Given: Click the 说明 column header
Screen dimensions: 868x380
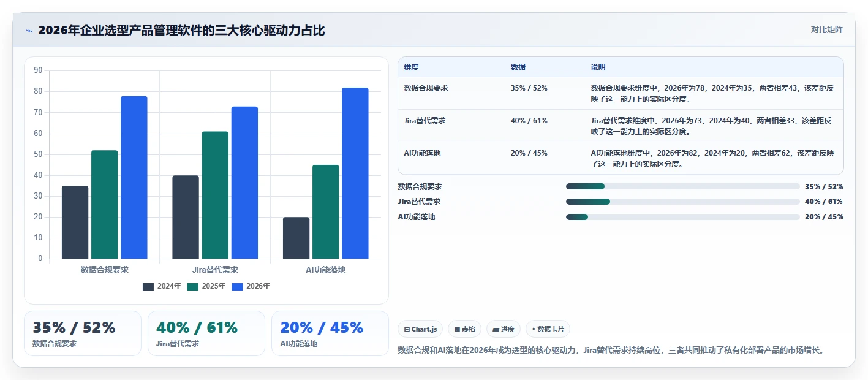Looking at the screenshot, I should point(598,67).
